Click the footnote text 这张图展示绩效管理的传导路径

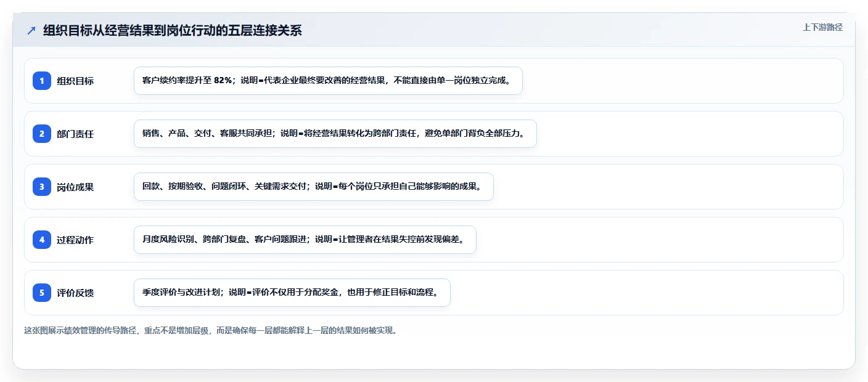point(211,330)
